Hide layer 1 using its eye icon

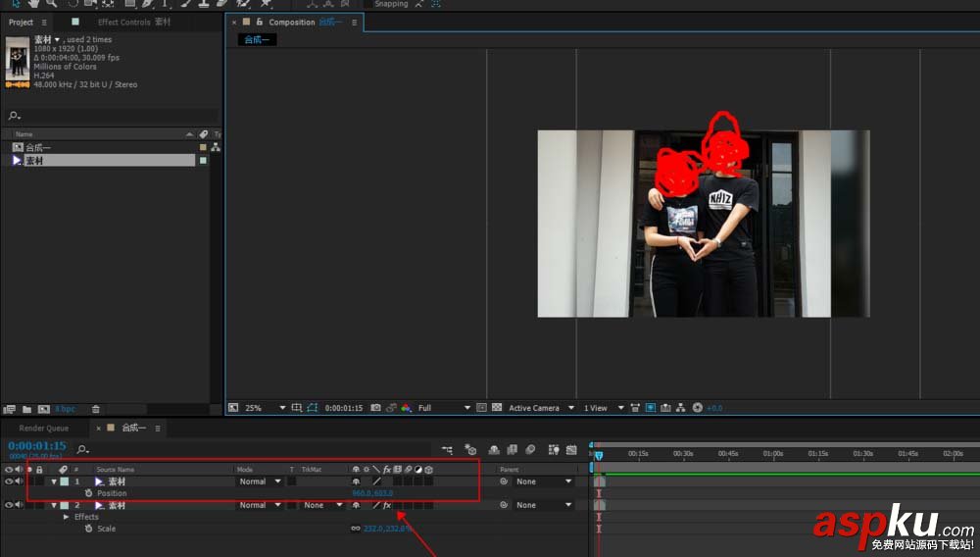click(9, 481)
